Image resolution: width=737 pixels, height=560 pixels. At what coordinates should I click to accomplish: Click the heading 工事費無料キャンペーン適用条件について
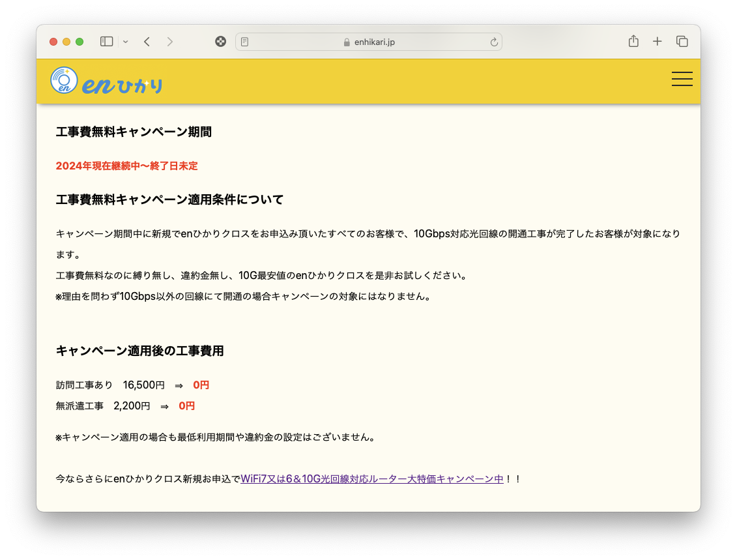click(x=169, y=200)
